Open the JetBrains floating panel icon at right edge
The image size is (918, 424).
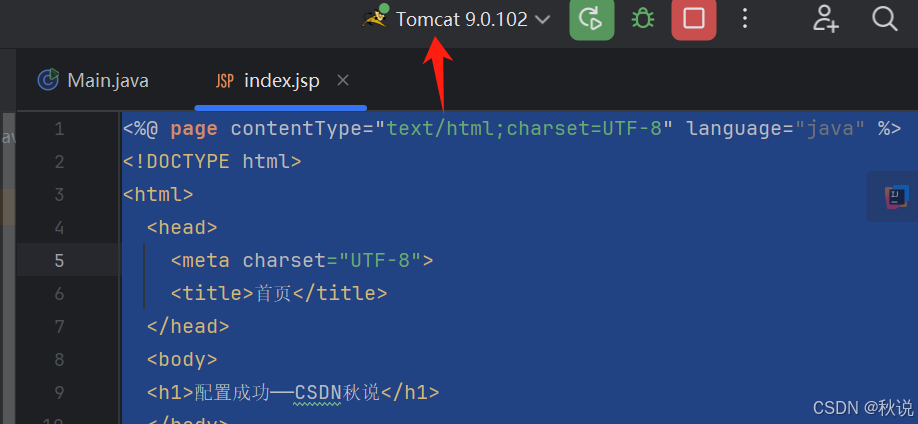click(x=896, y=196)
